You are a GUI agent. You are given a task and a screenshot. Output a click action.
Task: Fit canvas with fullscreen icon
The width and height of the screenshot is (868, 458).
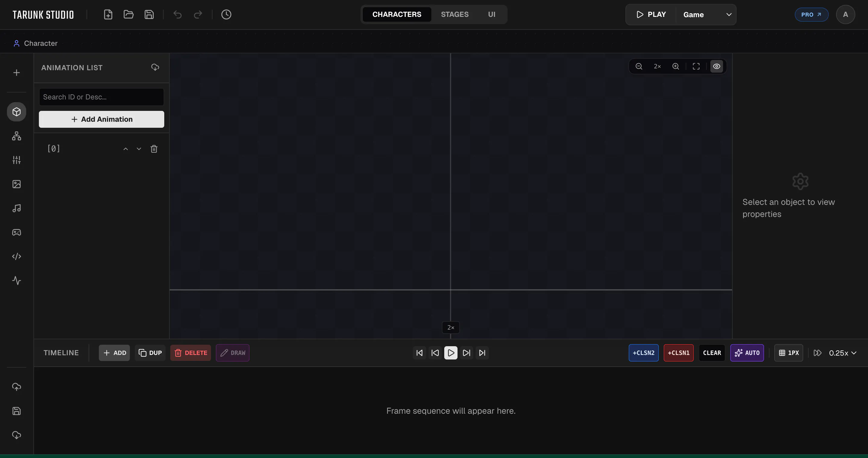(x=696, y=66)
